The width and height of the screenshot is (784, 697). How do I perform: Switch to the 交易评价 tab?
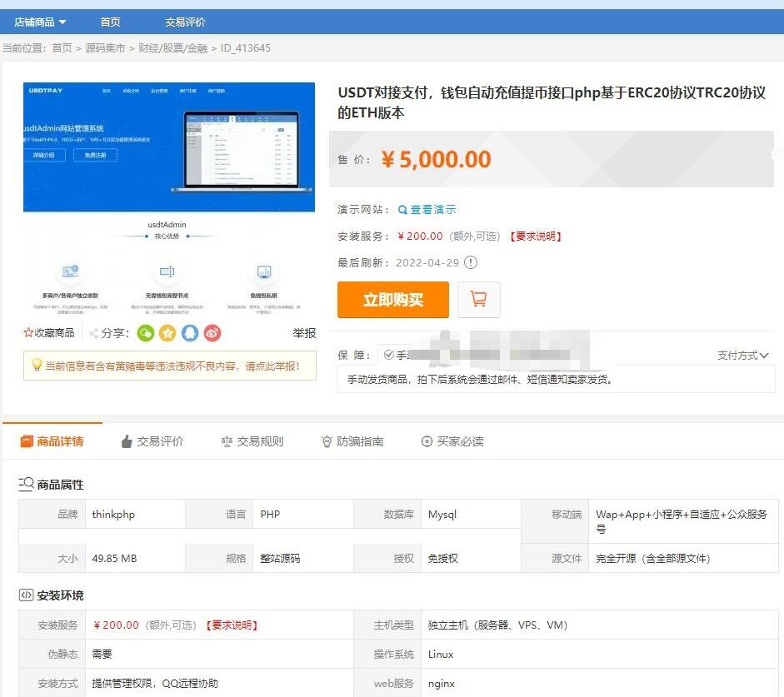[x=160, y=442]
